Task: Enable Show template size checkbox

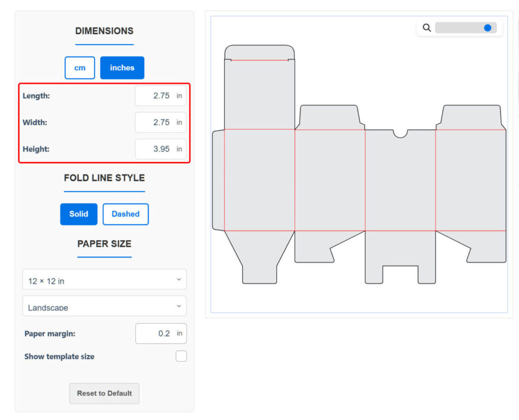Action: (x=181, y=356)
